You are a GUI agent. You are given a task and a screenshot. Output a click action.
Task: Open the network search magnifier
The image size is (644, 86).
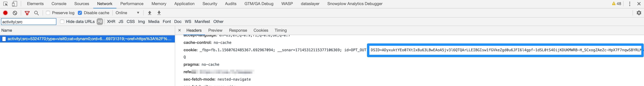(x=37, y=13)
